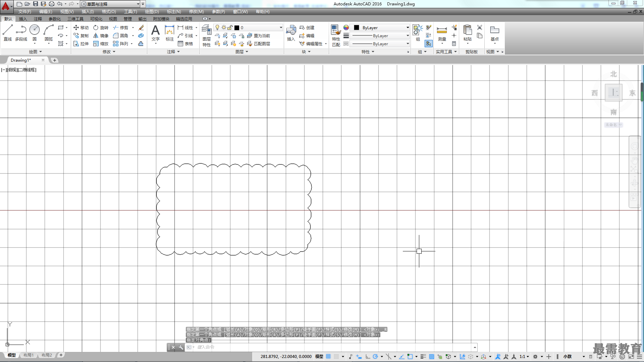644x362 pixels.
Task: Click the 修剪 (Trim) tool
Action: click(121, 27)
